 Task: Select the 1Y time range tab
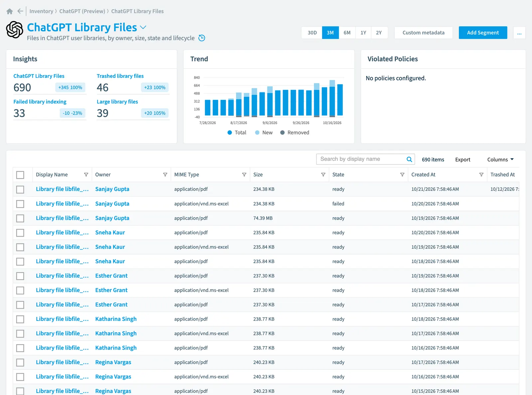pos(363,33)
